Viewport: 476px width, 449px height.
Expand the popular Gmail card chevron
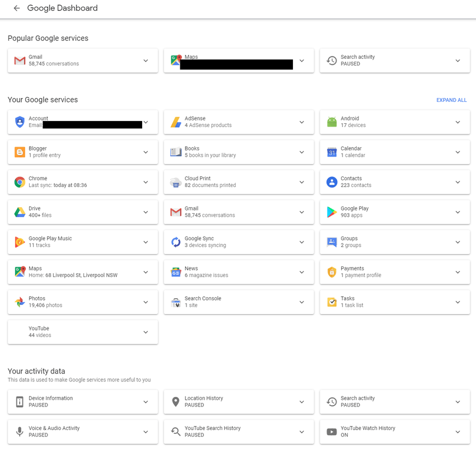pos(146,60)
